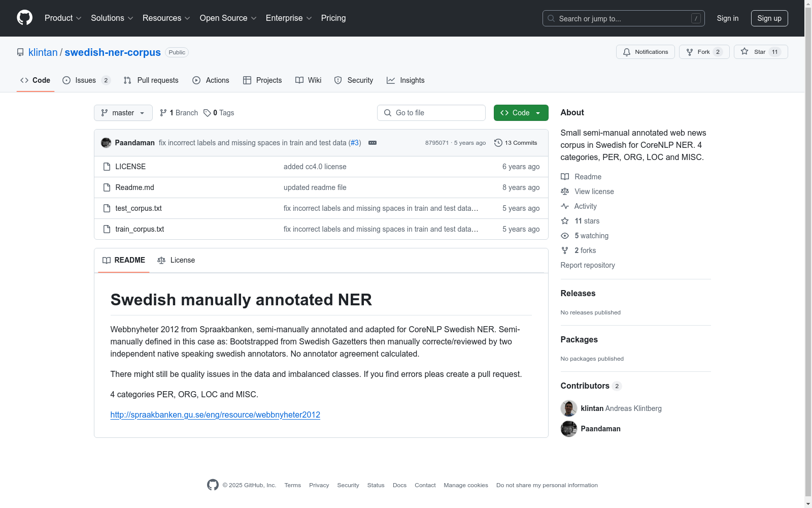Expand the Resources menu
The height and width of the screenshot is (508, 812).
166,18
